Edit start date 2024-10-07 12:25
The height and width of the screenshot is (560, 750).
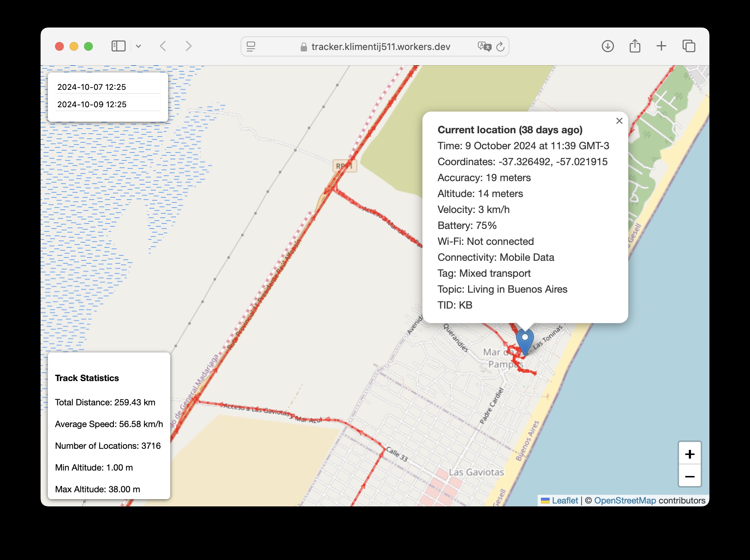pyautogui.click(x=108, y=87)
